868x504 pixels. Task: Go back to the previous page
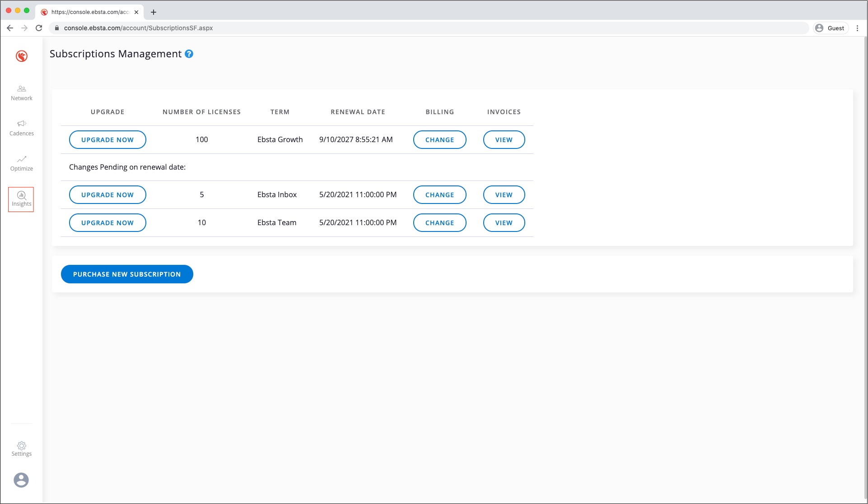click(x=10, y=28)
